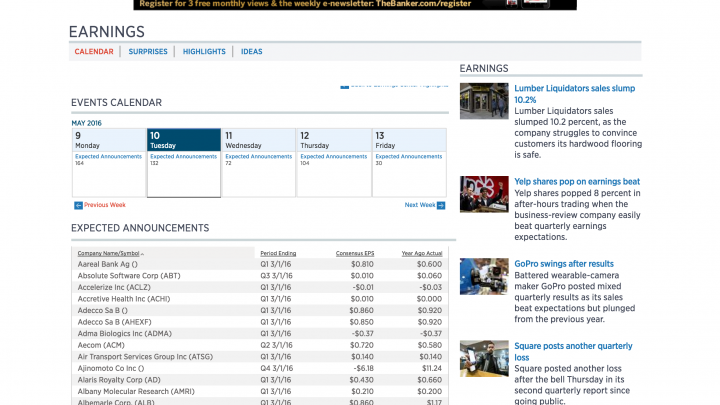The width and height of the screenshot is (720, 405).
Task: Click the Yelp story thumbnail
Action: [x=484, y=194]
